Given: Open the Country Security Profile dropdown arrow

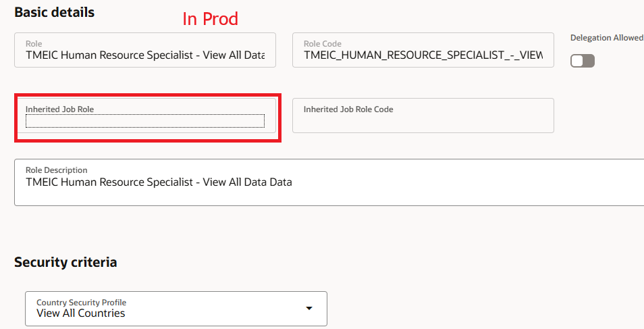Looking at the screenshot, I should click(309, 308).
